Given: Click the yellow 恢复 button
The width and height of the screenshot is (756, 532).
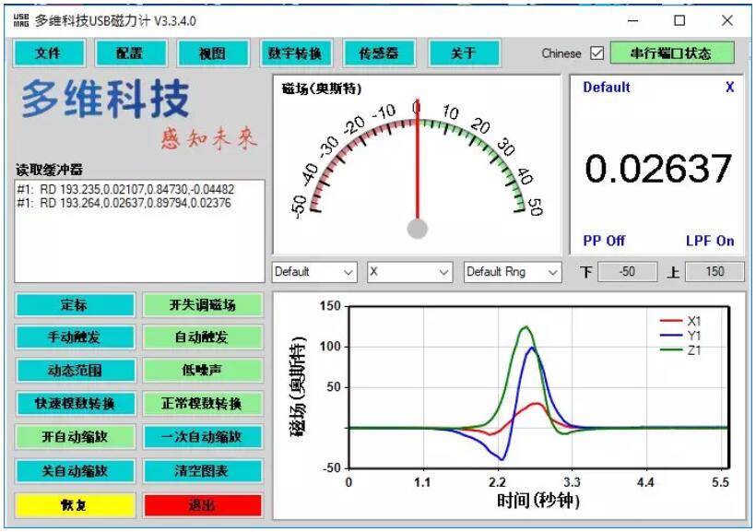Looking at the screenshot, I should click(x=76, y=505).
